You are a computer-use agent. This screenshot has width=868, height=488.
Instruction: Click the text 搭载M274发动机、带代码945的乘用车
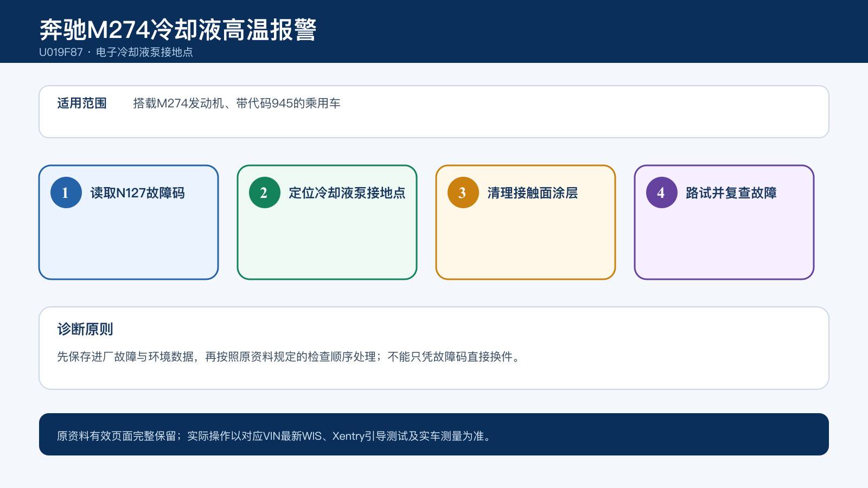(237, 103)
